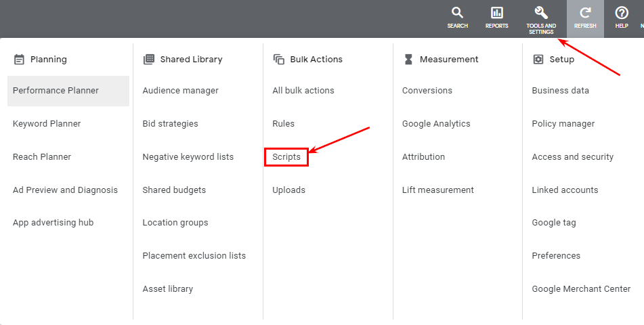This screenshot has width=644, height=325.
Task: Click the Bulk Actions stacked-squares icon
Action: [x=278, y=59]
